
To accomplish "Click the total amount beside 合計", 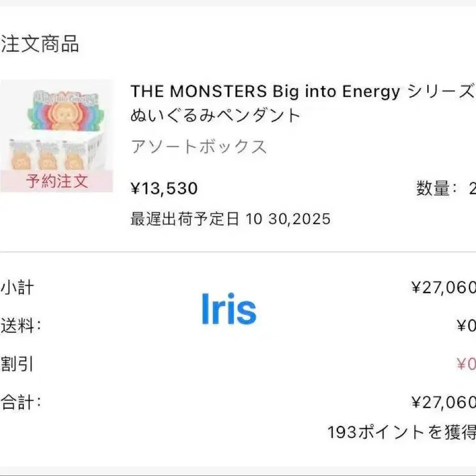I will pyautogui.click(x=443, y=402).
